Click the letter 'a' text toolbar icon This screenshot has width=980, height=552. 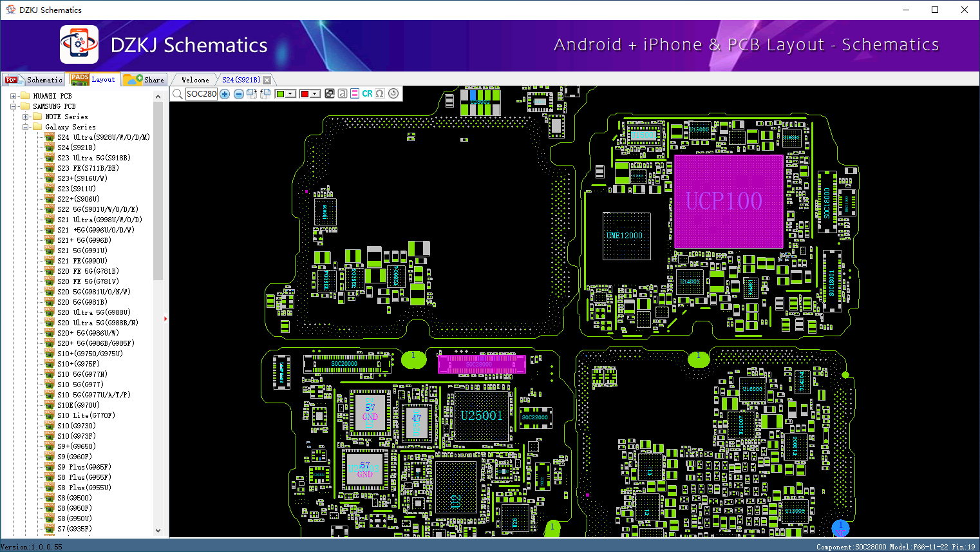click(343, 93)
